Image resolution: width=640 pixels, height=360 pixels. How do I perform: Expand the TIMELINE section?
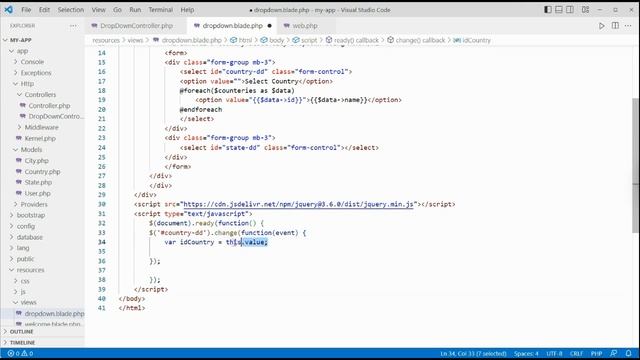(42, 342)
